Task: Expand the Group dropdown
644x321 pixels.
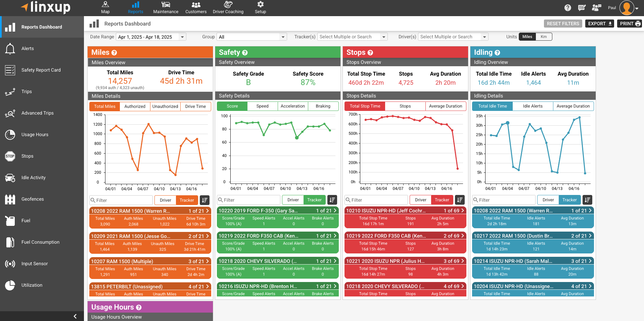Action: point(252,37)
